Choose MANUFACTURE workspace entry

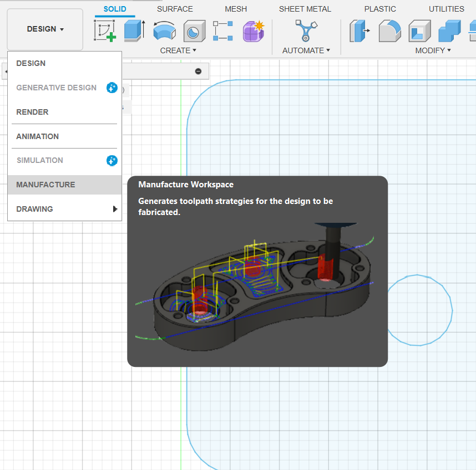click(x=65, y=185)
